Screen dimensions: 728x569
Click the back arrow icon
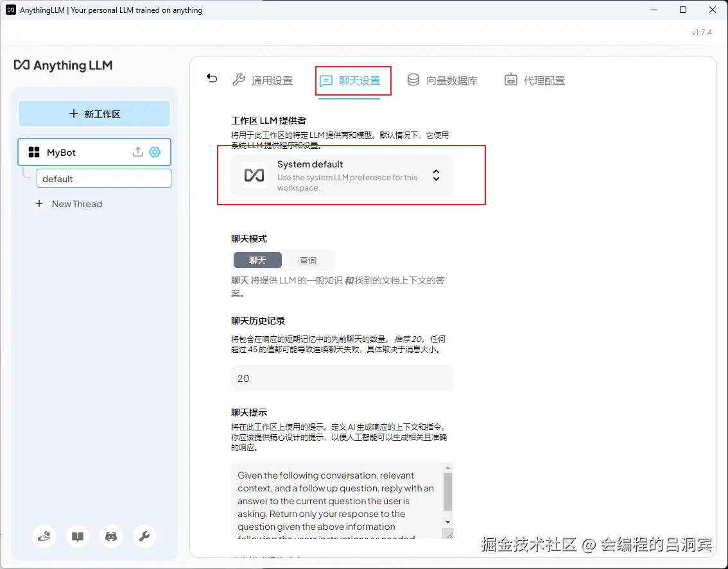(x=212, y=78)
